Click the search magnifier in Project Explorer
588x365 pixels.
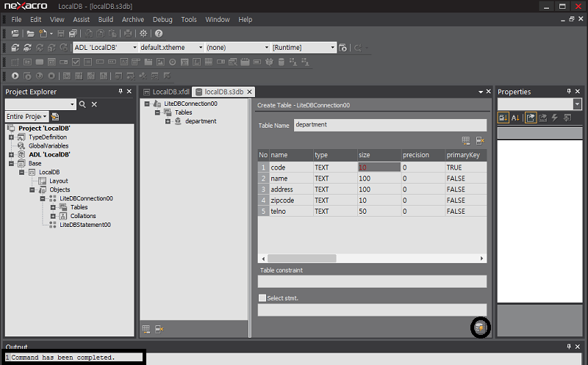pos(82,104)
